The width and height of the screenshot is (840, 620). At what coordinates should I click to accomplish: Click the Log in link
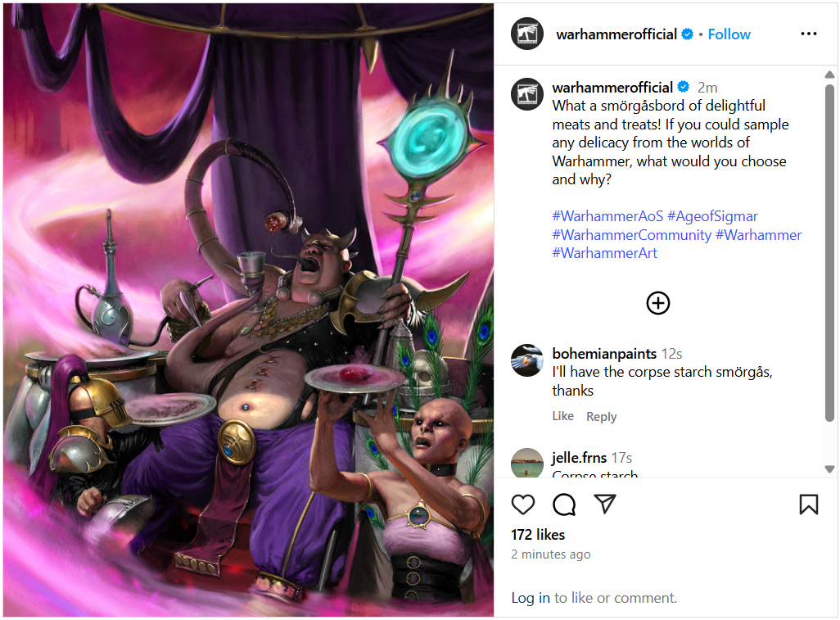pos(531,598)
